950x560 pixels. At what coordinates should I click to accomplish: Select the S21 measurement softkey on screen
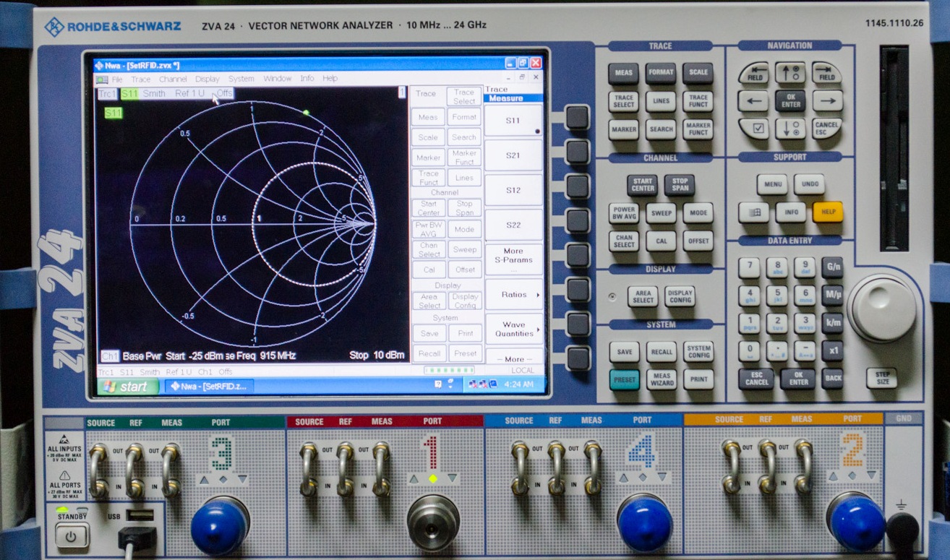point(513,155)
